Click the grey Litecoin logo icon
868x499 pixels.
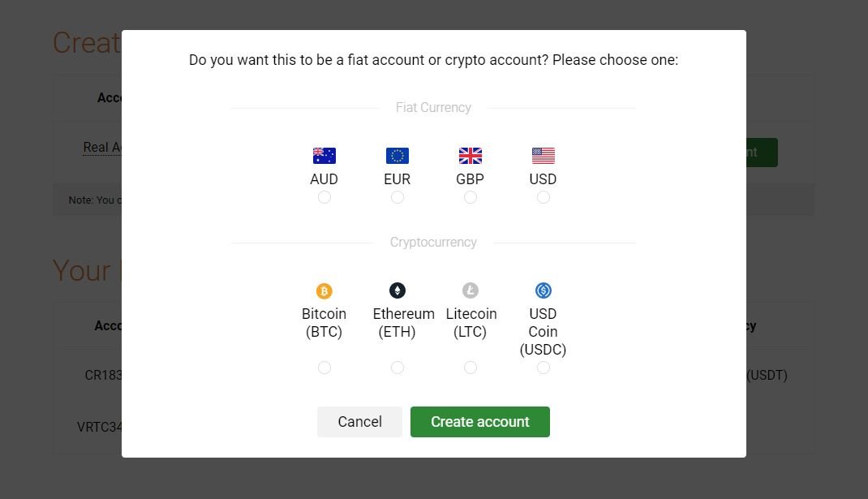(471, 290)
